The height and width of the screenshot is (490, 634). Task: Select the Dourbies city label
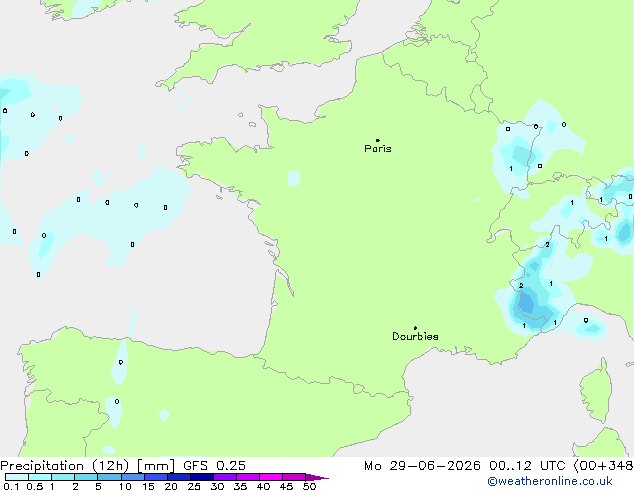pos(415,336)
